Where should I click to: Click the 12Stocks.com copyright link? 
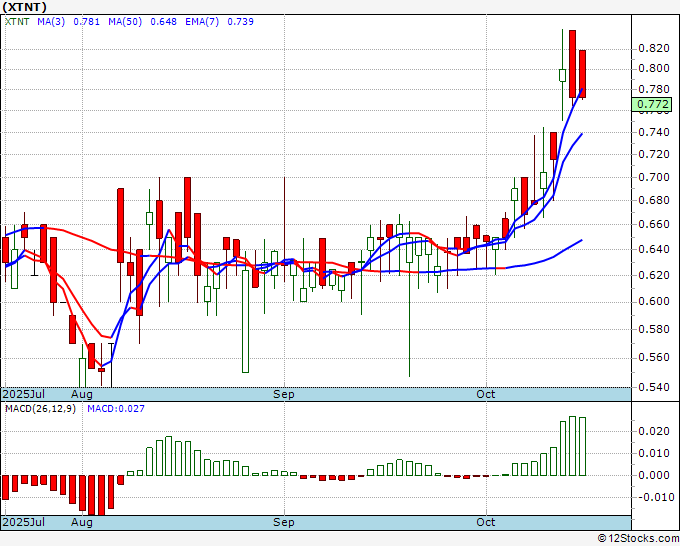pyautogui.click(x=638, y=539)
